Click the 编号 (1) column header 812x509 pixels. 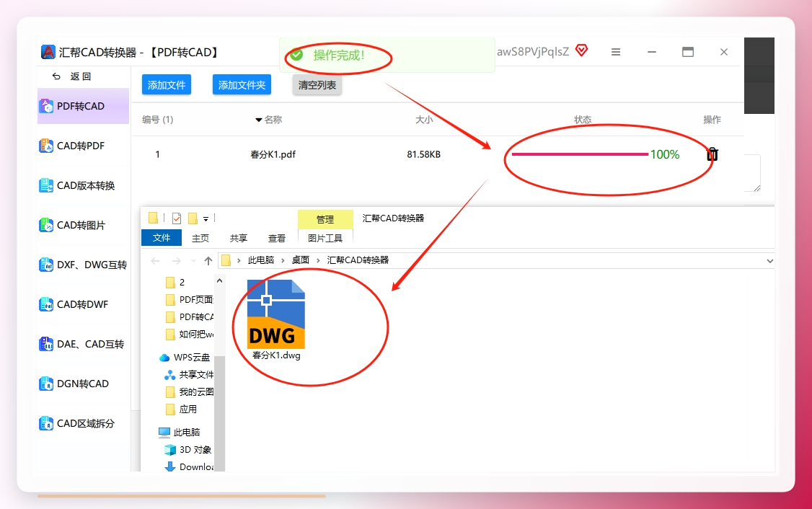click(x=157, y=120)
